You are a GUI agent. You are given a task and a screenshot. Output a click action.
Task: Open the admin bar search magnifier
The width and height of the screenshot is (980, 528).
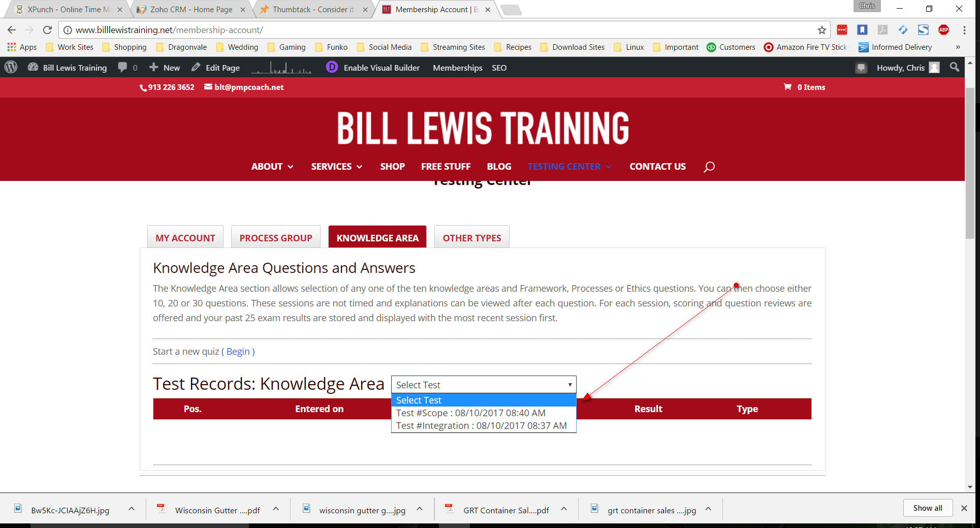[x=955, y=67]
